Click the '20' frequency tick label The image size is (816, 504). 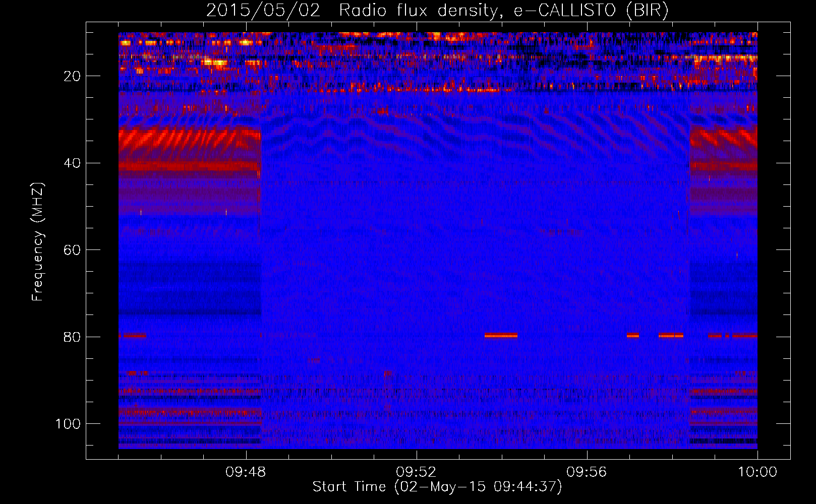pos(72,77)
